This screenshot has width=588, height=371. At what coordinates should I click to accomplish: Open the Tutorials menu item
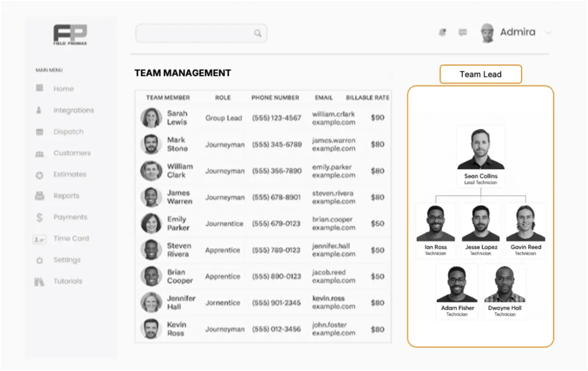pyautogui.click(x=67, y=281)
